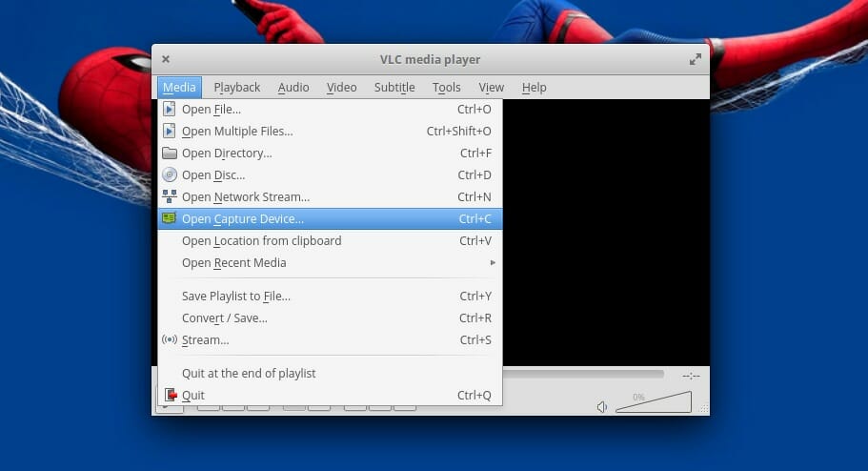Click the Ctrl+Q shortcut label
This screenshot has height=471, width=868.
(474, 395)
